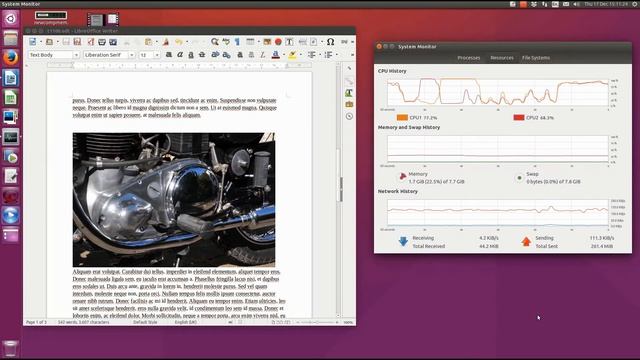Switch to Resources tab in System Monitor
This screenshot has height=360, width=640.
point(502,58)
